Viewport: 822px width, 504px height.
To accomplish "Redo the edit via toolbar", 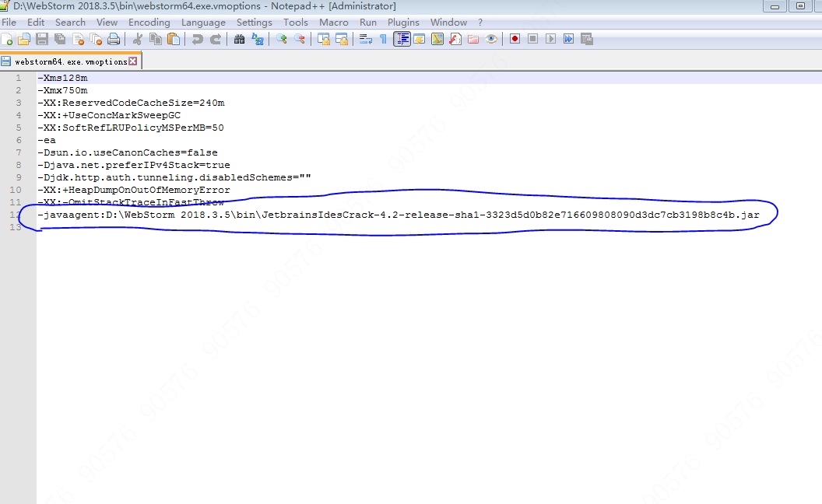I will [x=216, y=40].
